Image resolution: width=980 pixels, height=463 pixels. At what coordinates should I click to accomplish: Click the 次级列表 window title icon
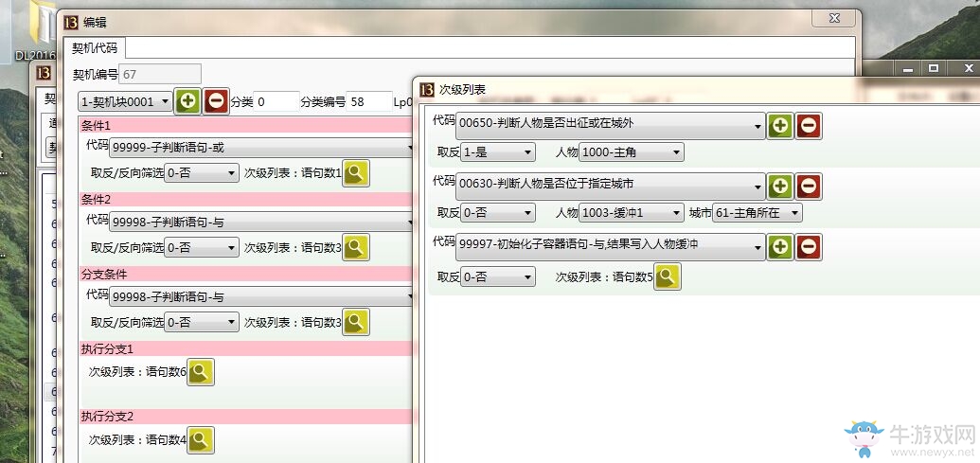427,90
